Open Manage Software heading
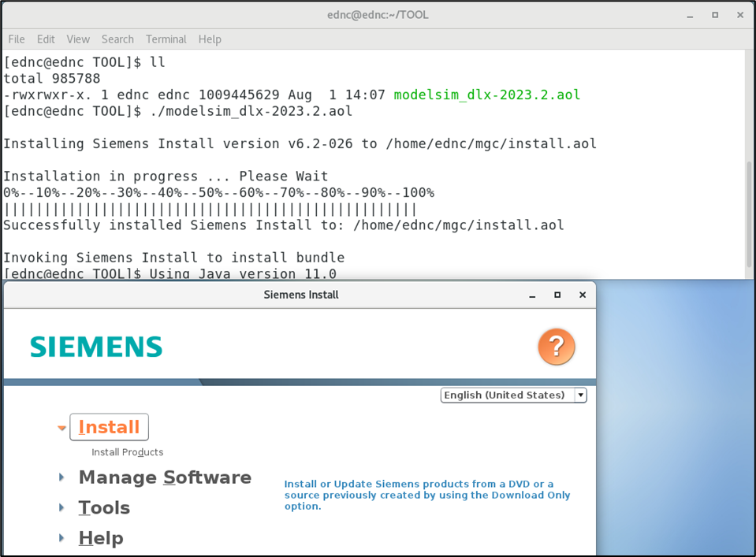Viewport: 756px width, 557px height. 165,477
